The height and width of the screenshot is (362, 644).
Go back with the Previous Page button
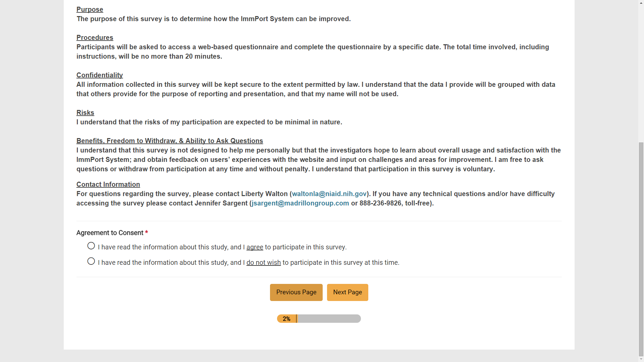(x=296, y=293)
